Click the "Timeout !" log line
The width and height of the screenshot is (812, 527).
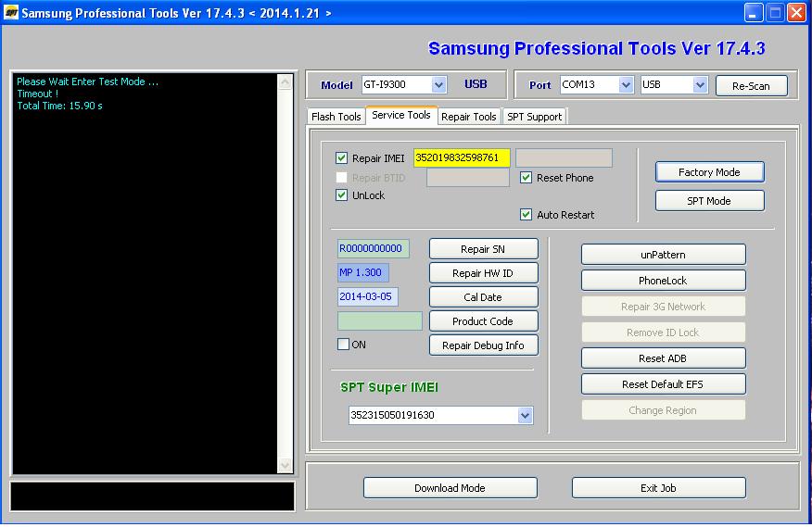pyautogui.click(x=37, y=94)
